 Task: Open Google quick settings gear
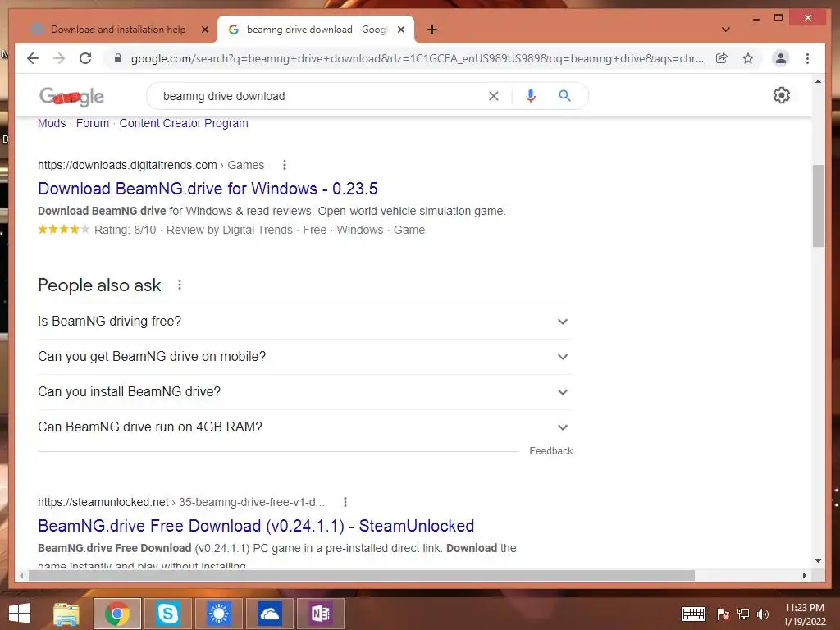click(x=782, y=95)
